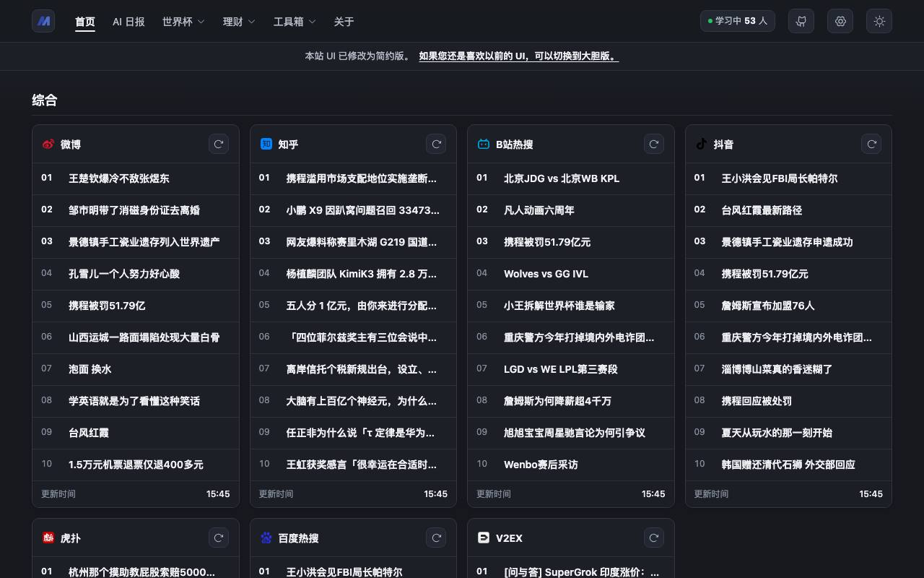Open B站 item 小王拆解世界杯谁是输家

pyautogui.click(x=571, y=306)
